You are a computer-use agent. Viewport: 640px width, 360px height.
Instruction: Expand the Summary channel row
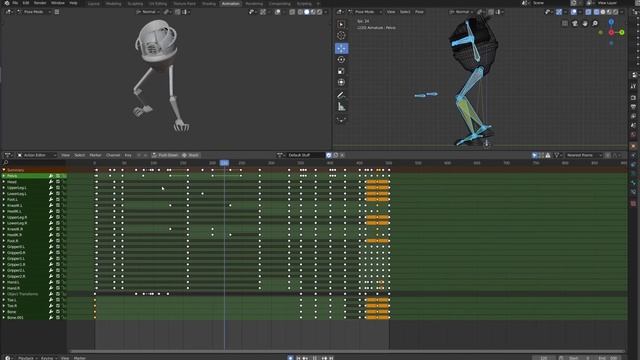coord(4,170)
